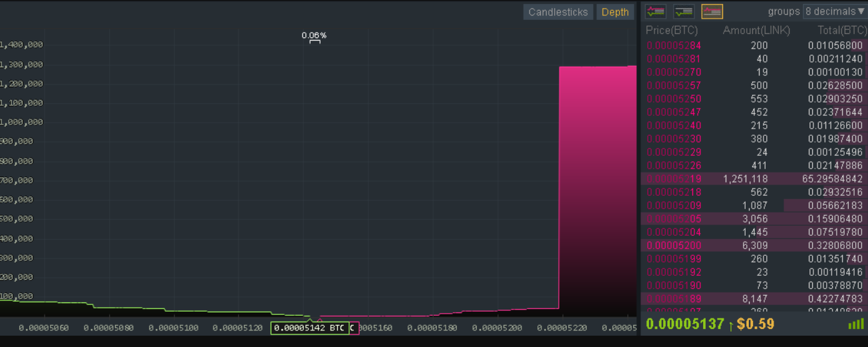Click the 0.00005220 x-axis price label
868x347 pixels.
coord(562,328)
